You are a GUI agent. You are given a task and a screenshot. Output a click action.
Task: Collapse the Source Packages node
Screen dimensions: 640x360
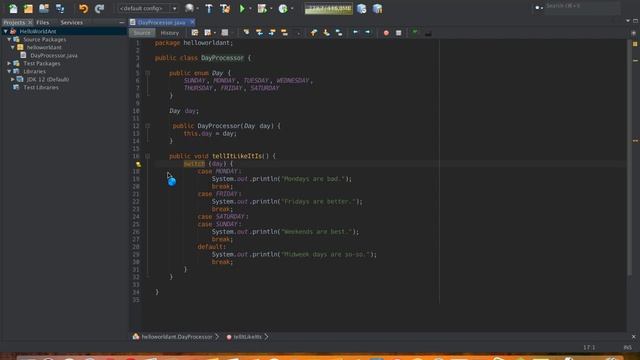pyautogui.click(x=9, y=40)
